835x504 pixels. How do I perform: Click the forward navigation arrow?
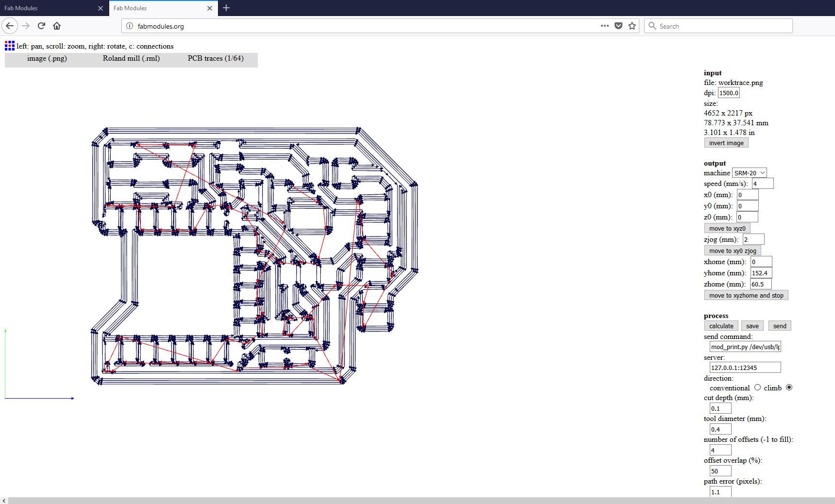click(x=26, y=26)
